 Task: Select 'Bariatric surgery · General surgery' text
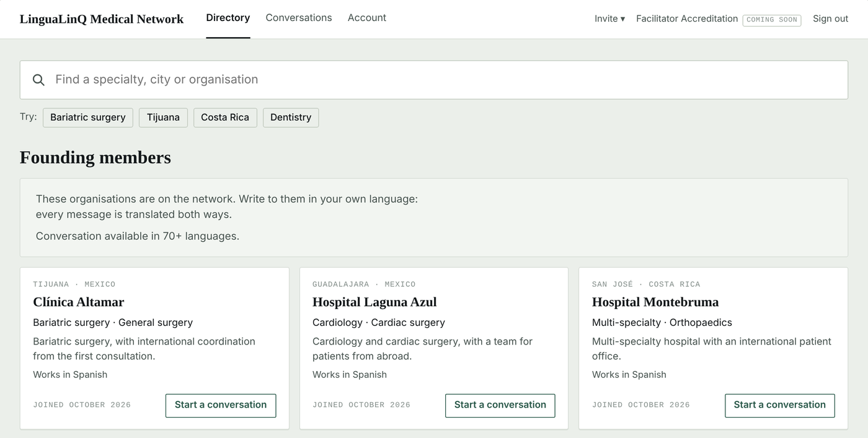113,323
